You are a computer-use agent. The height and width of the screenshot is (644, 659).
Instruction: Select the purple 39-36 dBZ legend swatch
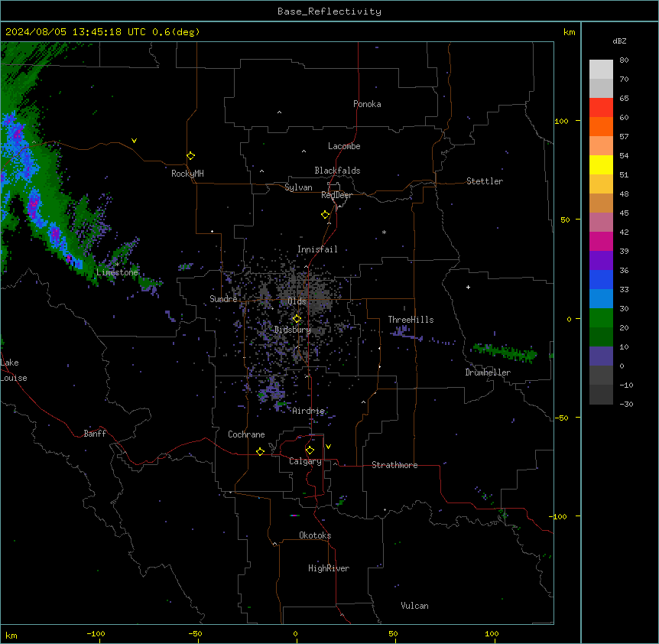[601, 260]
